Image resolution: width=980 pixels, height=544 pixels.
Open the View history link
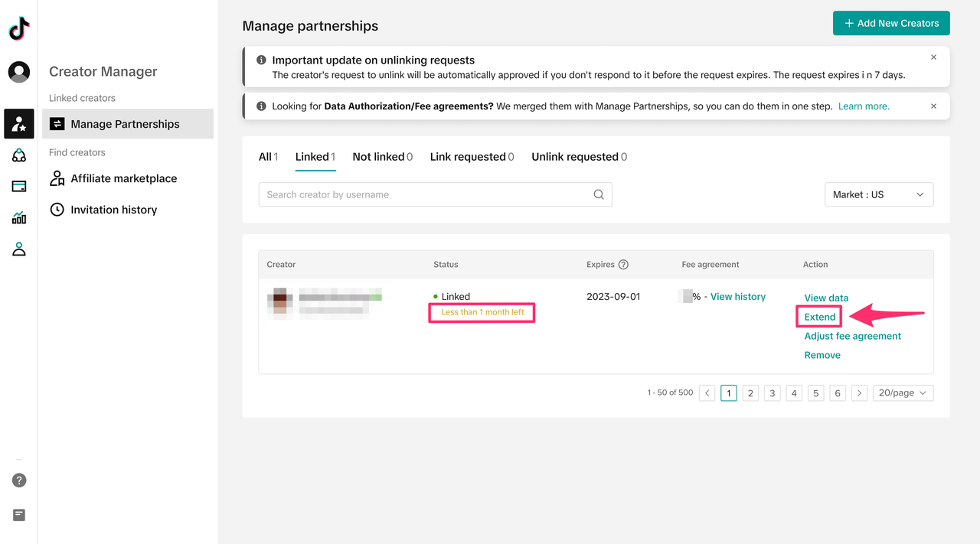[x=737, y=297]
